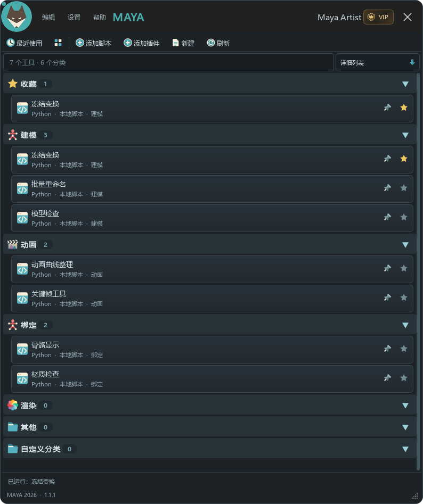The width and height of the screenshot is (423, 504).
Task: Pin the 批量重命名 tool
Action: (x=387, y=188)
